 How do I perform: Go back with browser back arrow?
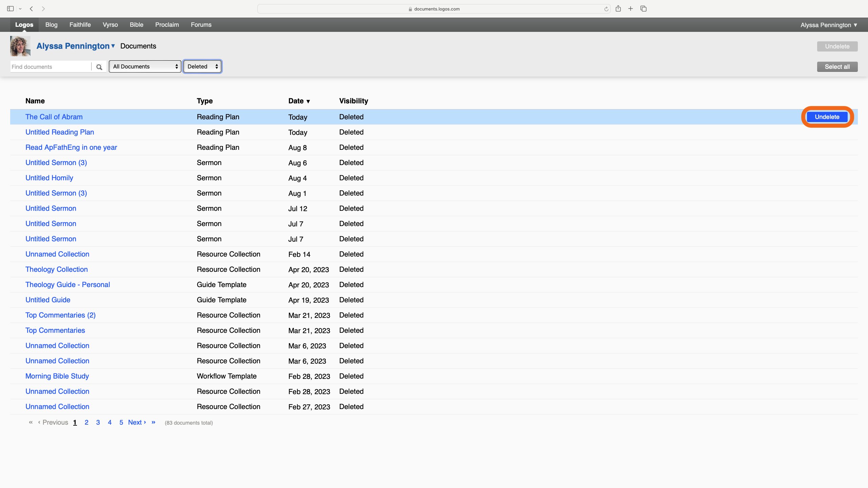(x=31, y=9)
